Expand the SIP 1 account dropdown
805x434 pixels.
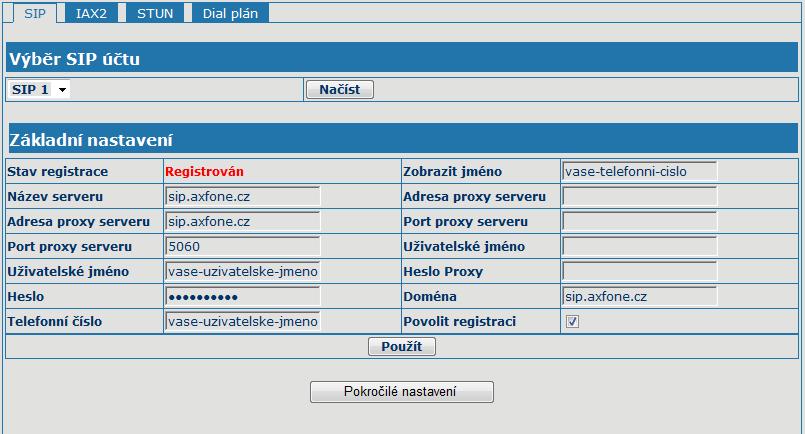[x=38, y=90]
